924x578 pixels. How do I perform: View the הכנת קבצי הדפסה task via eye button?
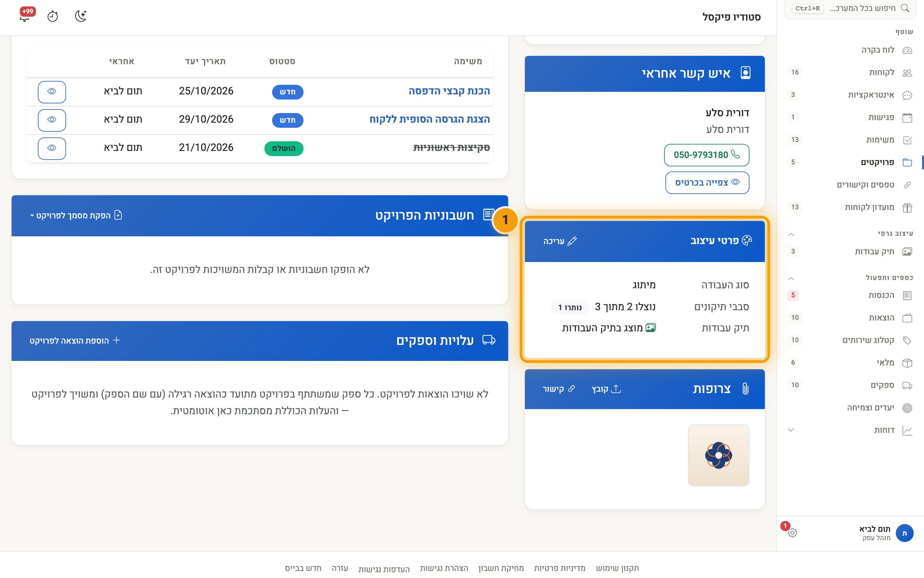coord(52,92)
